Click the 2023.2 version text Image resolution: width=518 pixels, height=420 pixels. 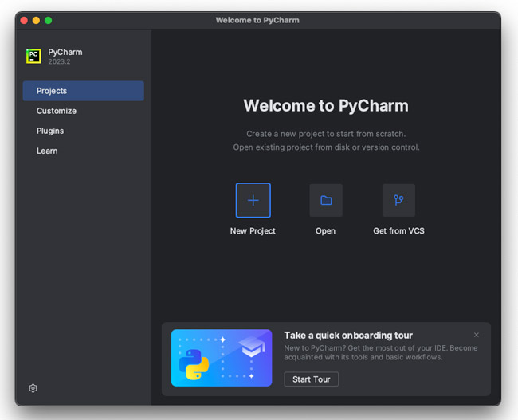pos(59,61)
